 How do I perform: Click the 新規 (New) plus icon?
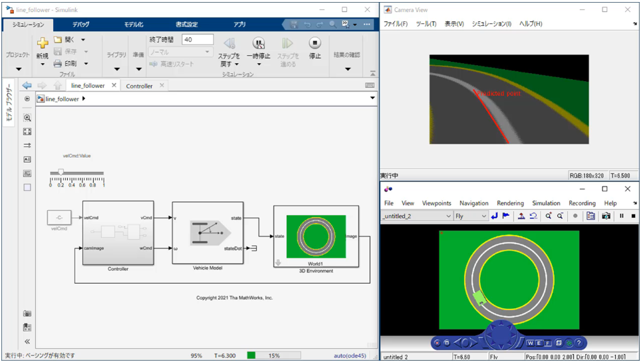43,43
